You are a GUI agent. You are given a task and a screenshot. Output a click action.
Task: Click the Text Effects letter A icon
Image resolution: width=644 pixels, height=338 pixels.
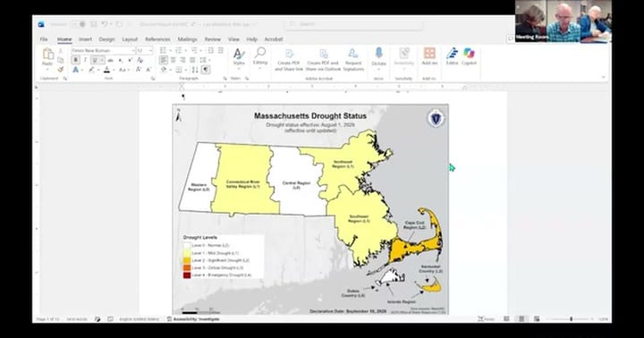[75, 70]
